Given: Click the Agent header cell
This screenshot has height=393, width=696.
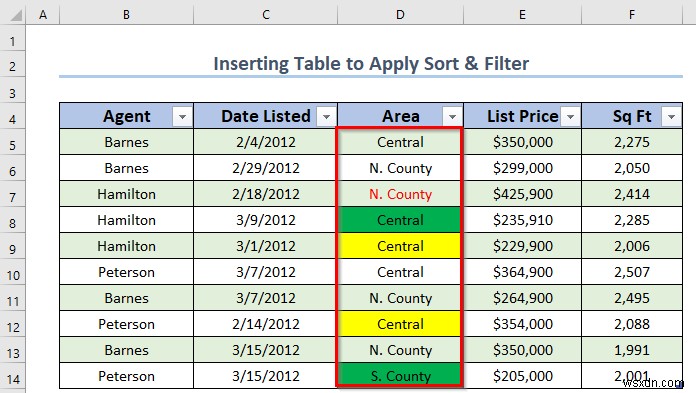Looking at the screenshot, I should [x=127, y=116].
